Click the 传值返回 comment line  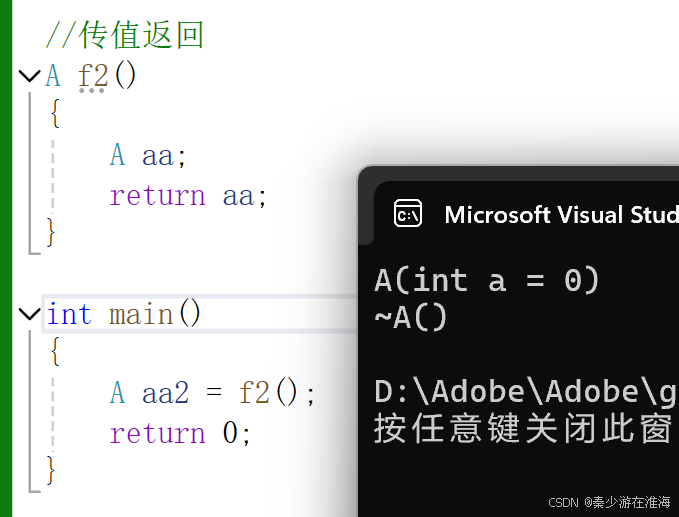[x=125, y=35]
